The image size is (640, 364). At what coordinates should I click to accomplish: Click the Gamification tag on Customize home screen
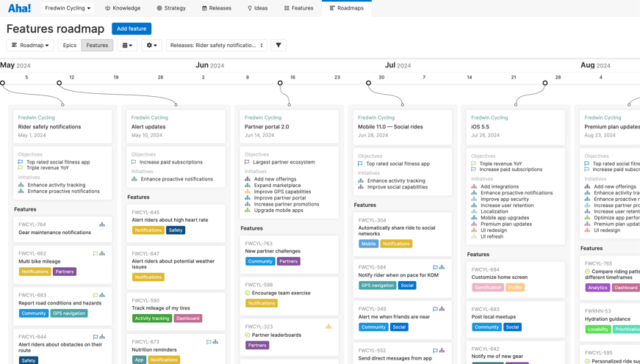[x=488, y=288]
